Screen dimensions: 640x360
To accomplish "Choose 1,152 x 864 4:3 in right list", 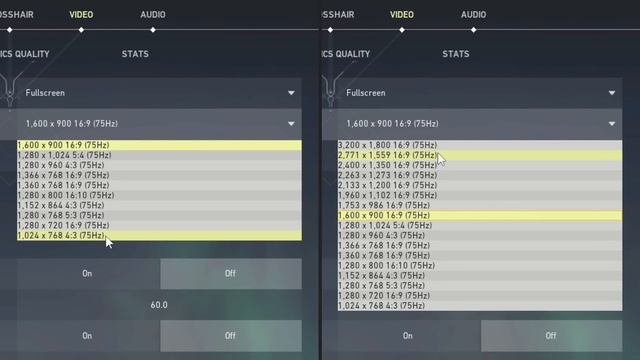I will (x=480, y=276).
